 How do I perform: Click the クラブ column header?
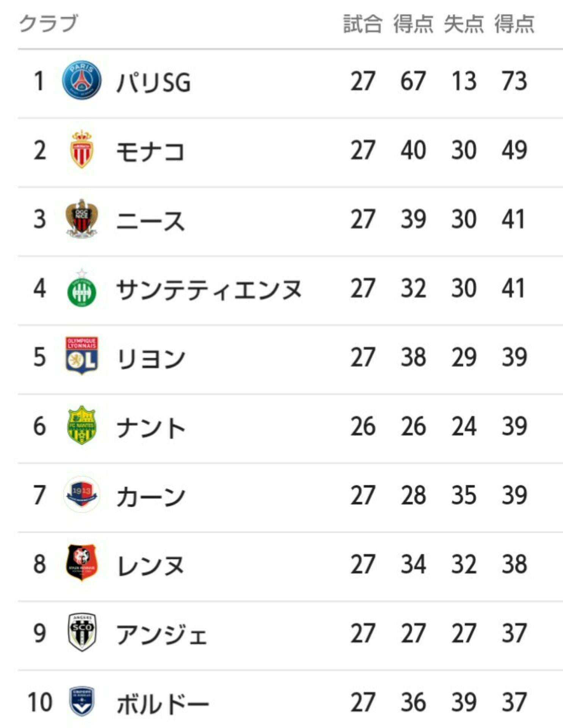(x=49, y=24)
